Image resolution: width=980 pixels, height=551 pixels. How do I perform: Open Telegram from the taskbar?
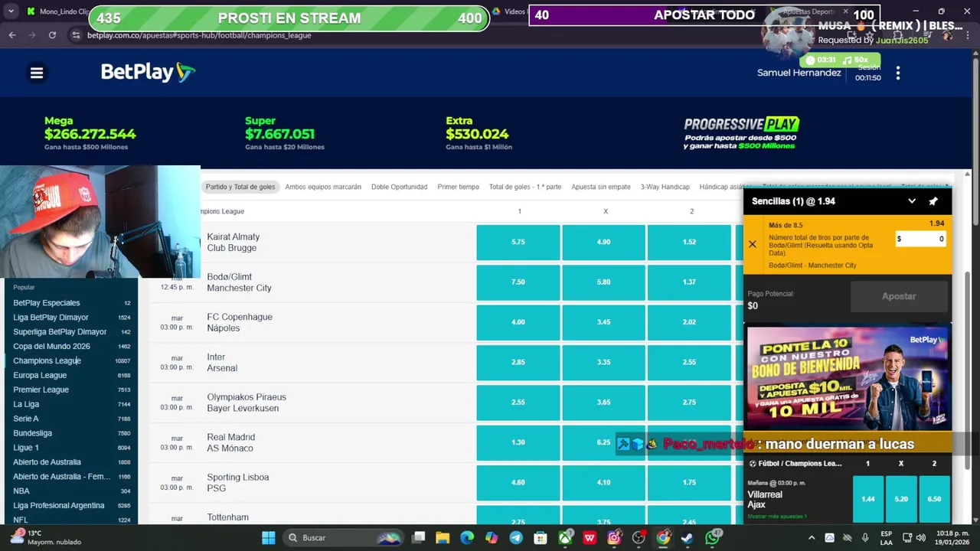pos(516,538)
